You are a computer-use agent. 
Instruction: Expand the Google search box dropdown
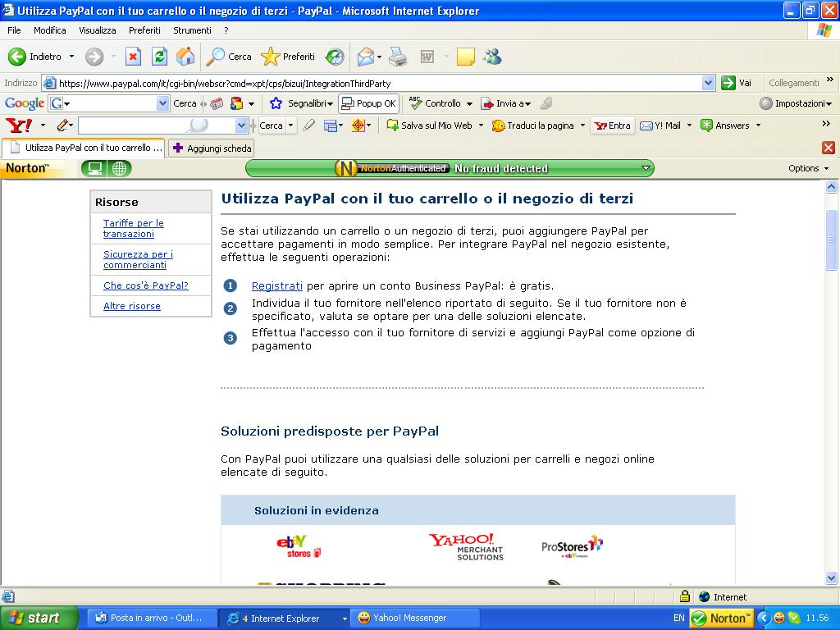click(163, 103)
